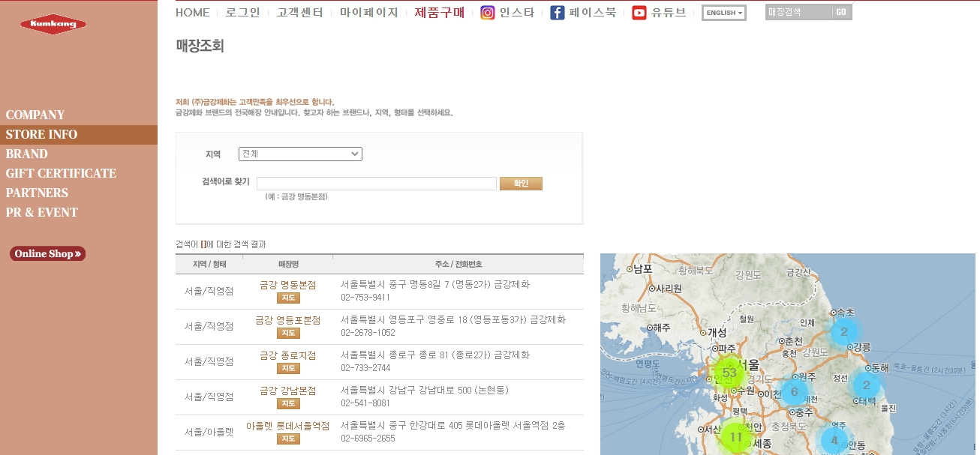The height and width of the screenshot is (455, 980).
Task: Select GIFT CERTIFICATE in the sidebar
Action: point(61,173)
